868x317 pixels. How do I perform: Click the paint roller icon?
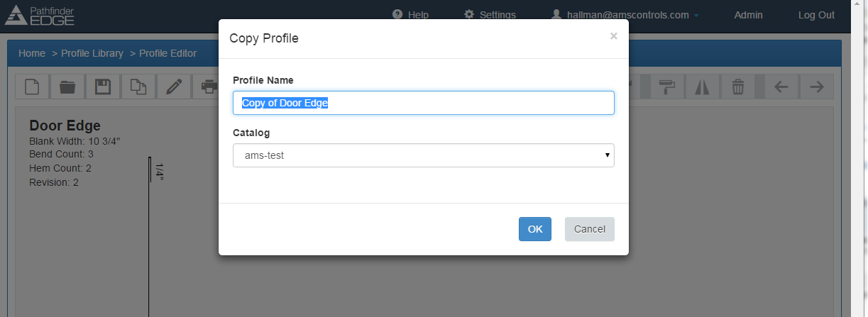coord(667,87)
